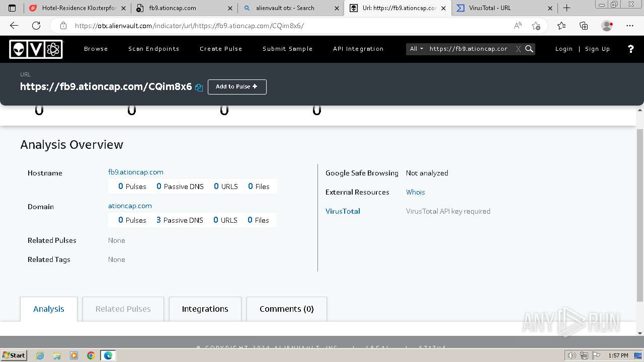Open a new browser tab
This screenshot has height=362, width=644.
567,8
